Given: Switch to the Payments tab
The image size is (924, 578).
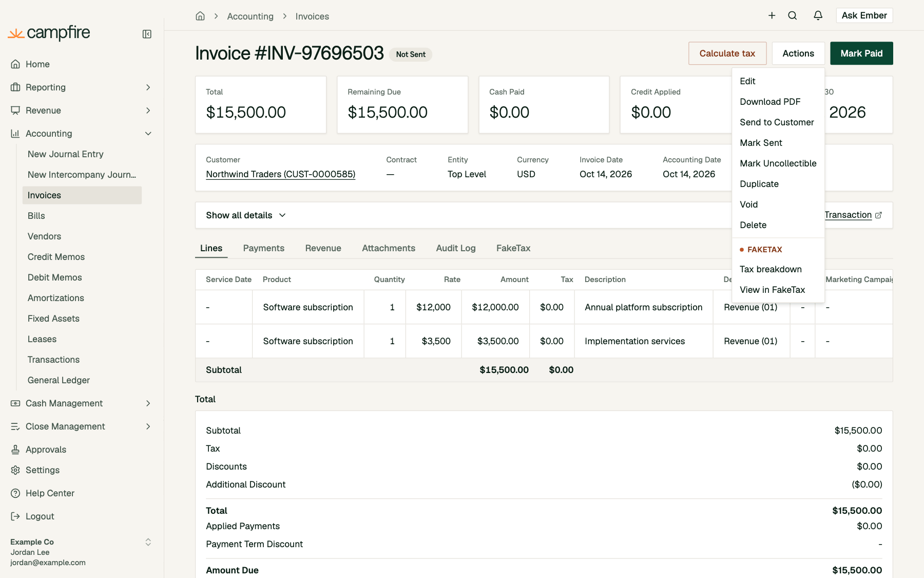Looking at the screenshot, I should (263, 248).
